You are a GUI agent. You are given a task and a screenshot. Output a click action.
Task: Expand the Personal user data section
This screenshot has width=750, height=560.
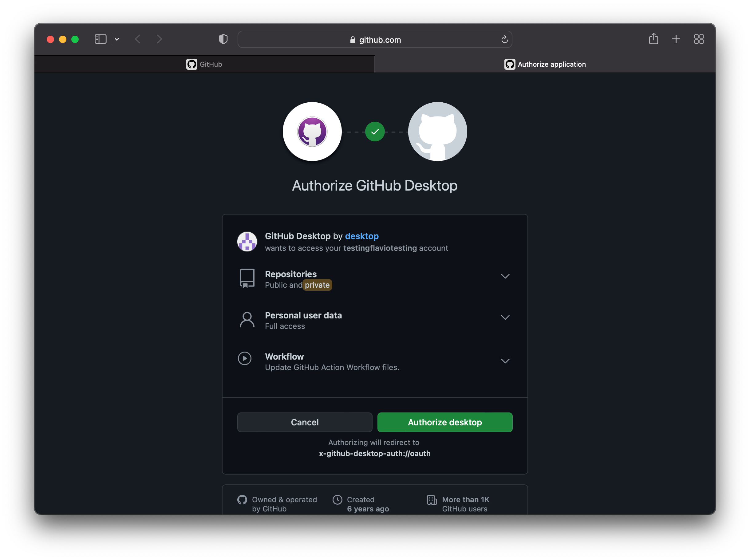pos(505,317)
